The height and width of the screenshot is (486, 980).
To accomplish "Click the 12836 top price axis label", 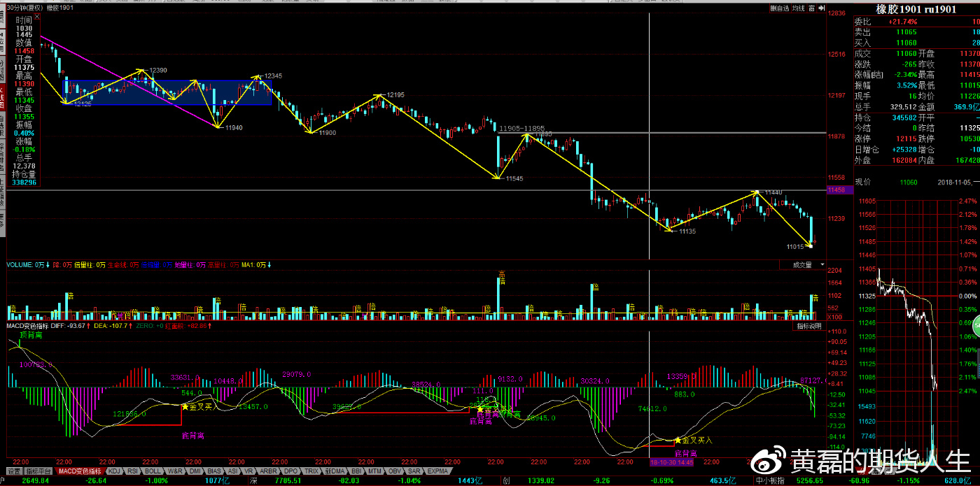I will 836,13.
